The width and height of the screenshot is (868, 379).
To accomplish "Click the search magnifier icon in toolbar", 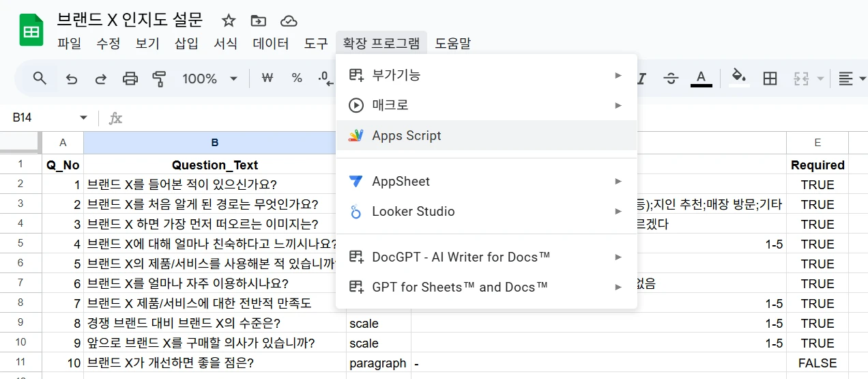I will pos(40,79).
